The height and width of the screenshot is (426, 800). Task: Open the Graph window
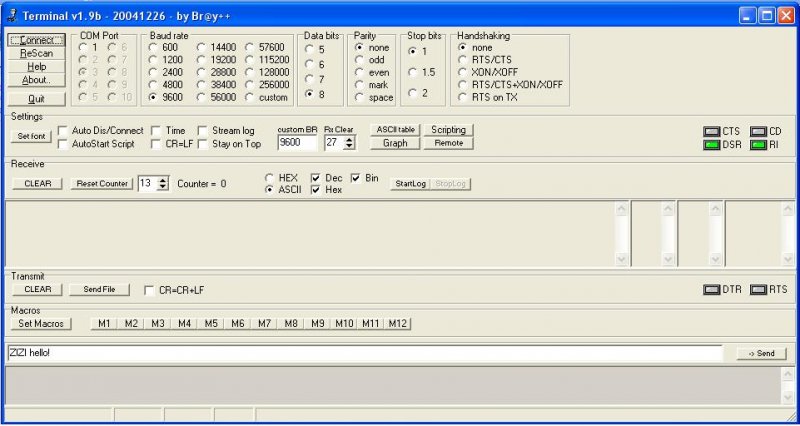coord(395,143)
